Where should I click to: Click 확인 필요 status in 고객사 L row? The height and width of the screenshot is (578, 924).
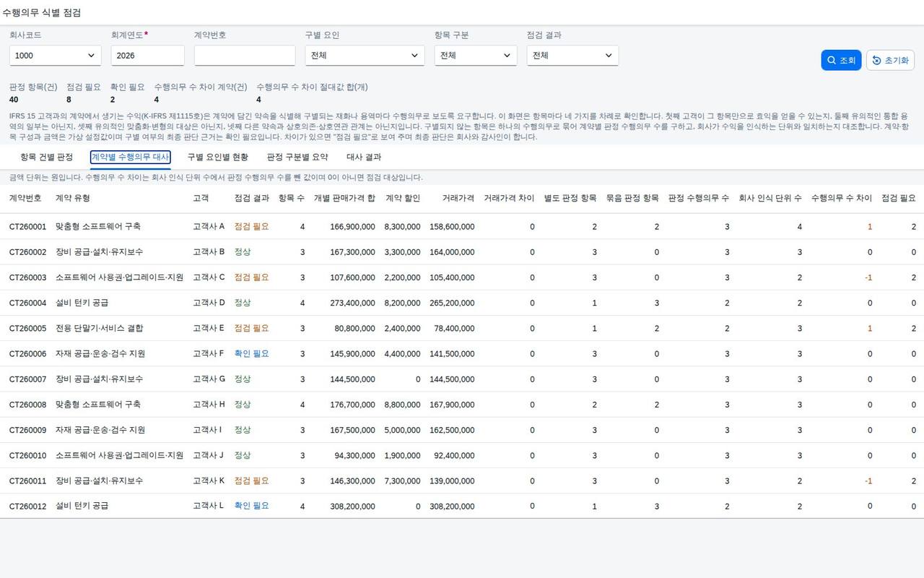point(252,506)
